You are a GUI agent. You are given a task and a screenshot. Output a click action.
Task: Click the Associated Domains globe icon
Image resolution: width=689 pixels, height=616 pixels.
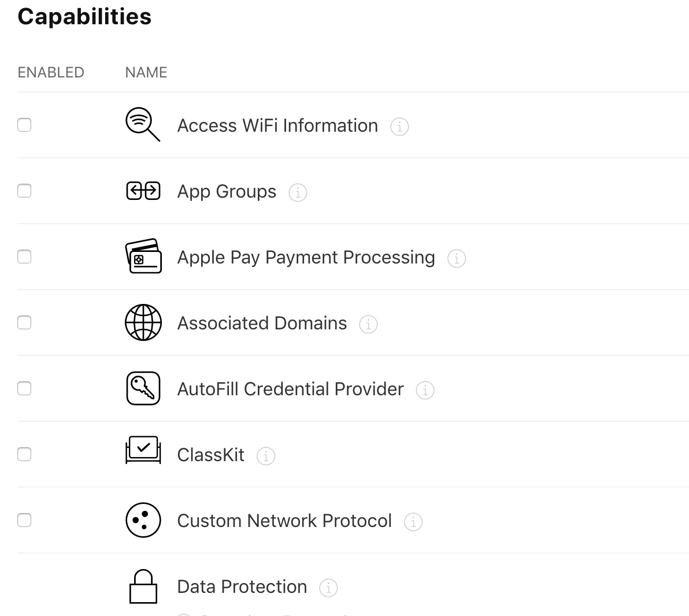click(143, 322)
